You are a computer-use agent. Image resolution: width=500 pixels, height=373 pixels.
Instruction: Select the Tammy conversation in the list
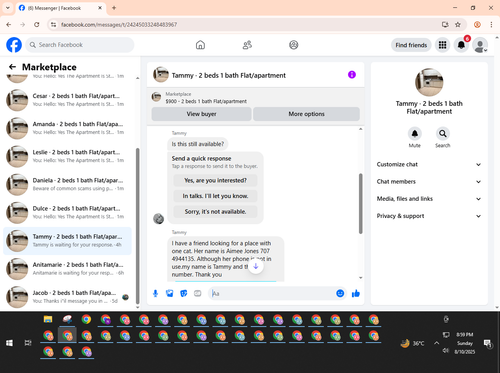pos(67,241)
